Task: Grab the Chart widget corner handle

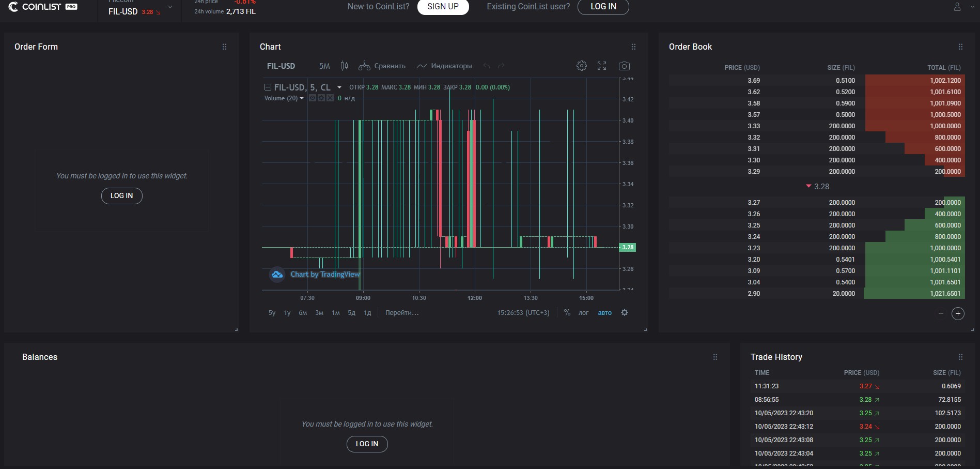Action: [646, 329]
